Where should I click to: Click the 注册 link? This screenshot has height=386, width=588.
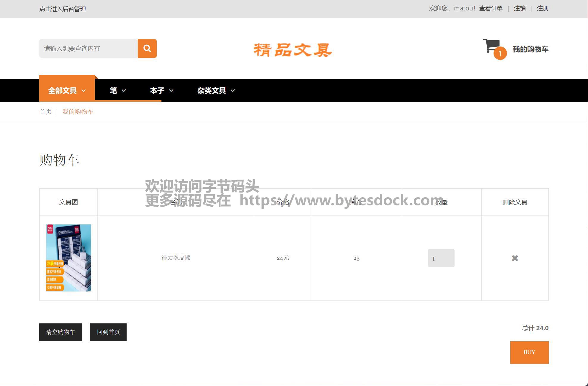coord(542,8)
